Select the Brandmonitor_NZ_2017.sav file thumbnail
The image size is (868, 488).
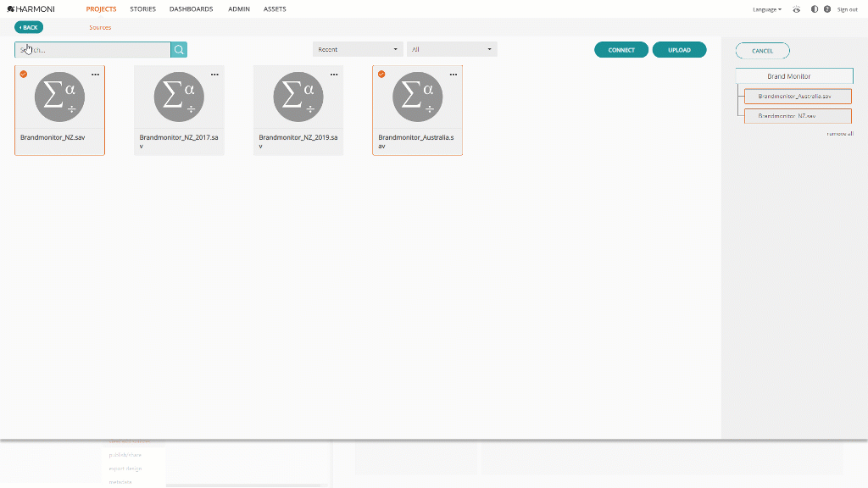click(x=179, y=97)
